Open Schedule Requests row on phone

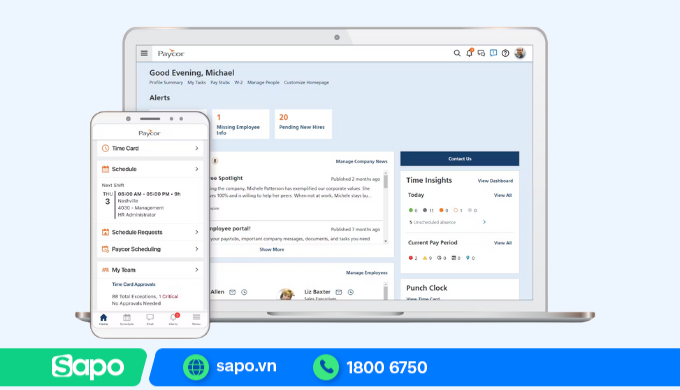point(150,232)
